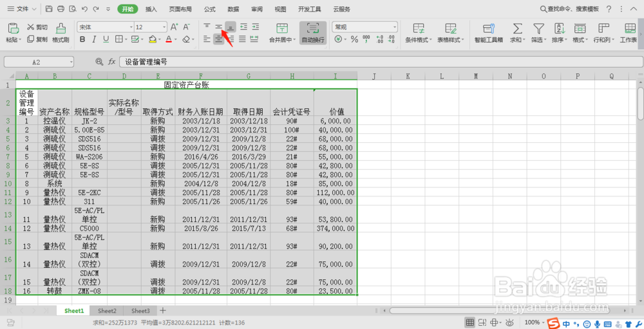Open the Sheet3 worksheet tab
The image size is (644, 329).
point(140,311)
